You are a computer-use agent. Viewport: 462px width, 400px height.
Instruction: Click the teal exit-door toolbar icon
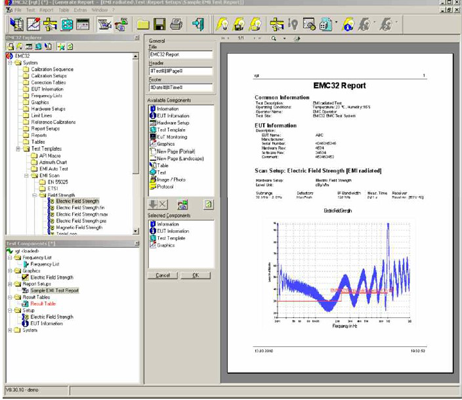[x=198, y=24]
